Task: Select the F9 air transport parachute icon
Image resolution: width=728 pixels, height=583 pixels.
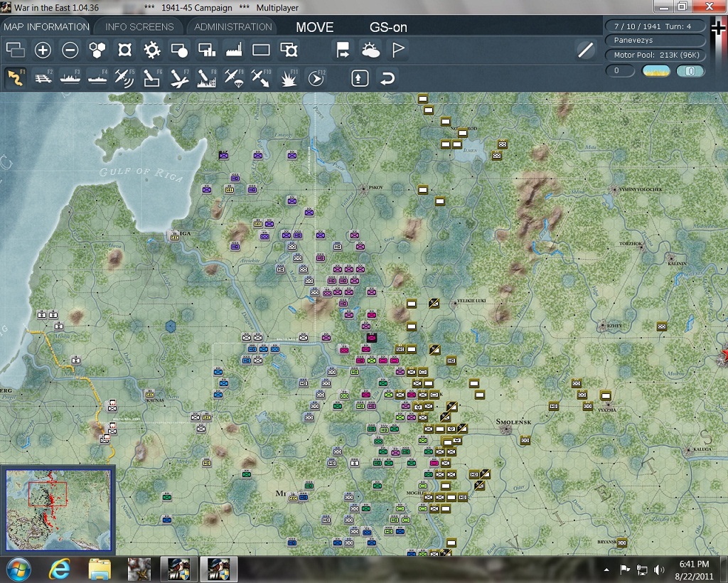Action: pos(234,77)
